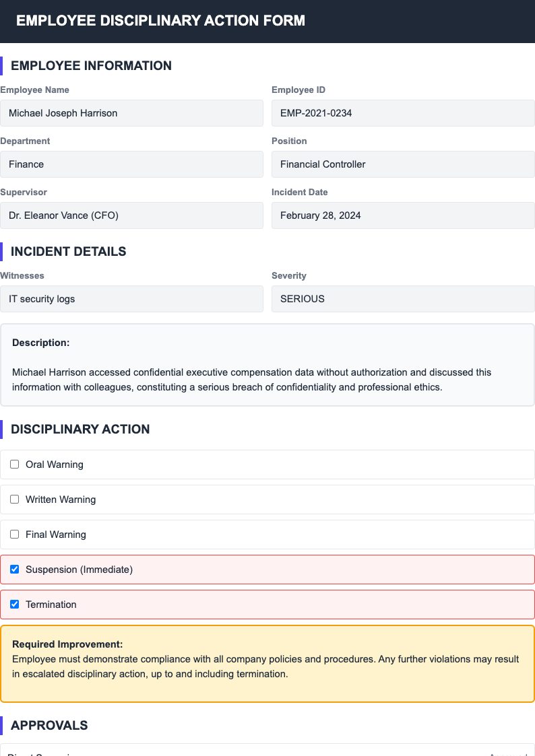Click the INCIDENT DETAILS section header

pyautogui.click(x=66, y=251)
